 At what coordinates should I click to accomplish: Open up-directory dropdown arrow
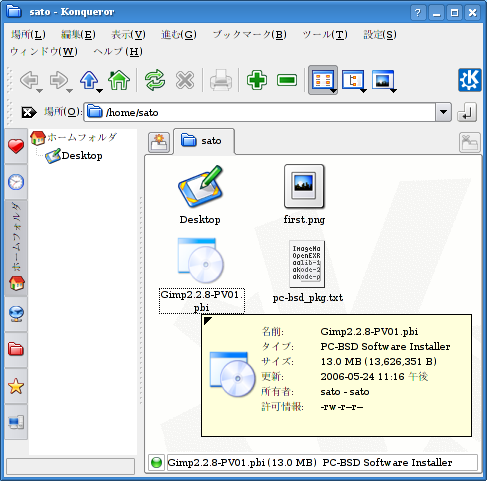(99, 91)
